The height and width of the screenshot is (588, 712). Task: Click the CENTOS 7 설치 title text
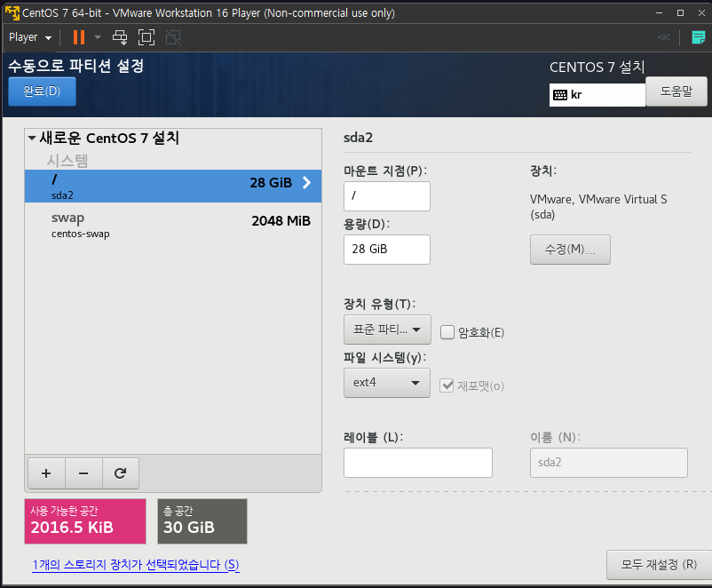[597, 68]
